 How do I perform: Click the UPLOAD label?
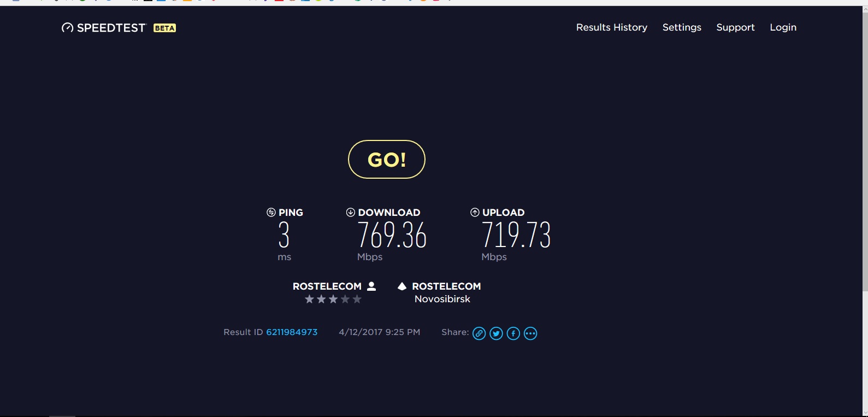503,213
